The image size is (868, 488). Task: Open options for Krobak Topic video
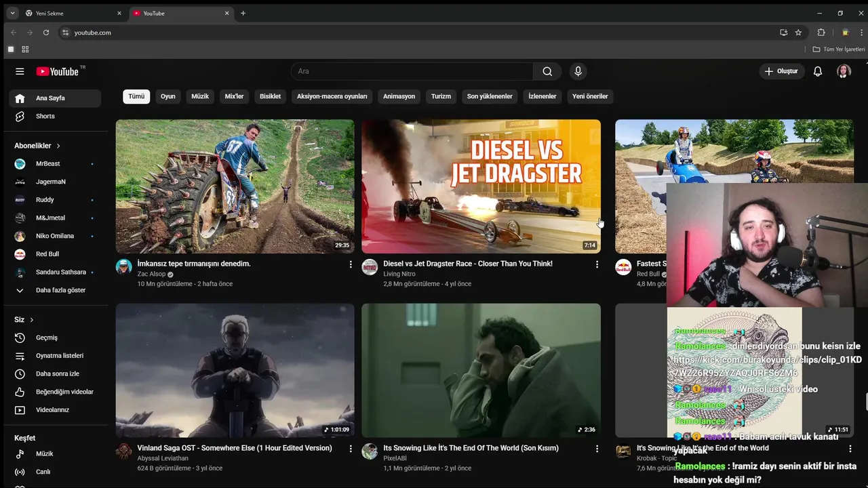[x=850, y=449]
